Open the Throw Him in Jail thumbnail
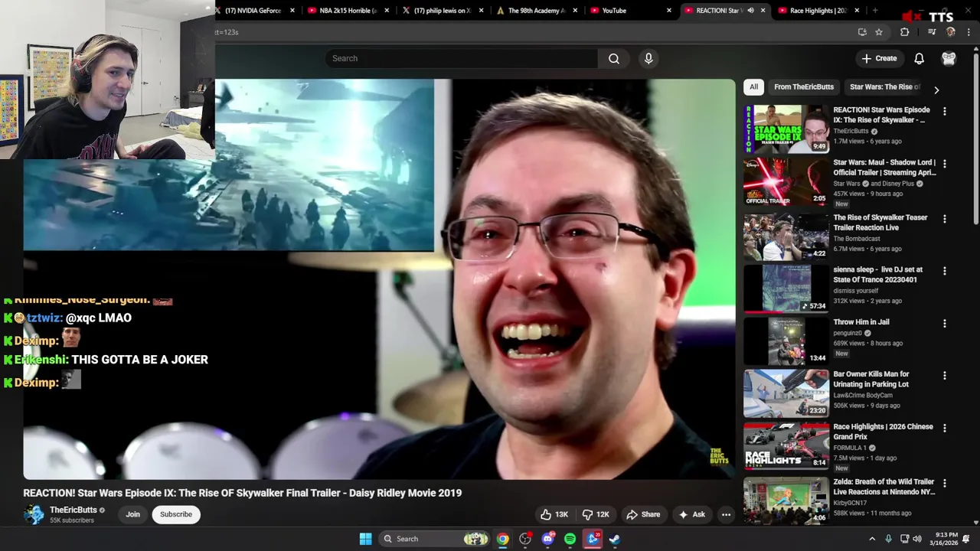Viewport: 980px width, 551px height. coord(786,341)
